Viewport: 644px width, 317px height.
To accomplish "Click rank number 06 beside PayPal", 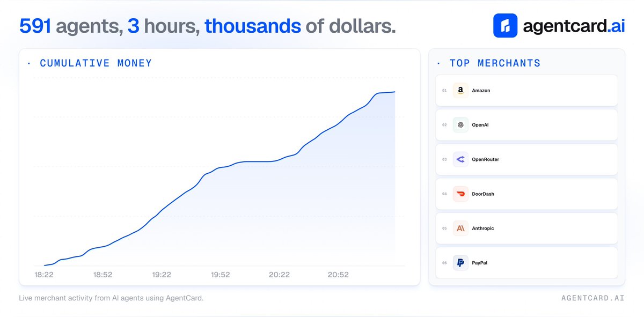I will (444, 263).
